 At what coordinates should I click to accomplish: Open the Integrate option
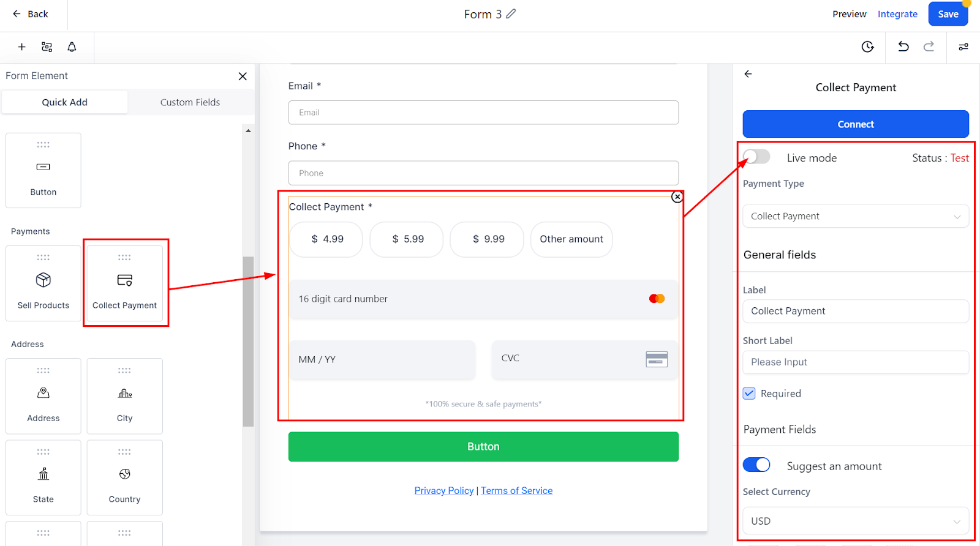(897, 14)
